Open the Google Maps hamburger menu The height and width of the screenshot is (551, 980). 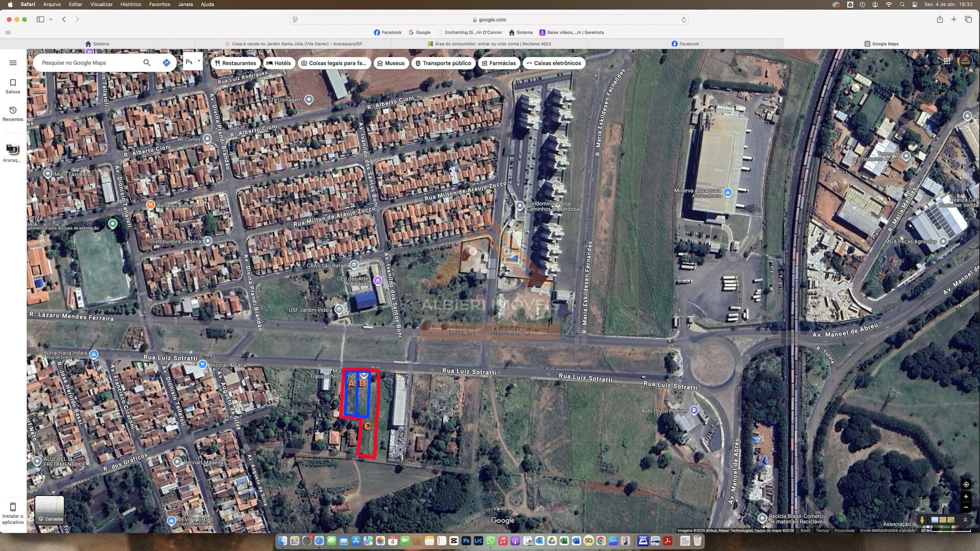(x=13, y=63)
